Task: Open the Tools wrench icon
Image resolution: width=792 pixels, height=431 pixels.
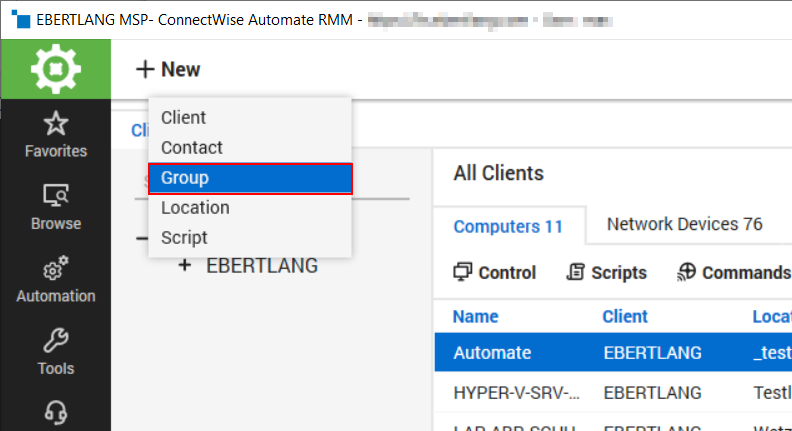Action: click(x=56, y=341)
